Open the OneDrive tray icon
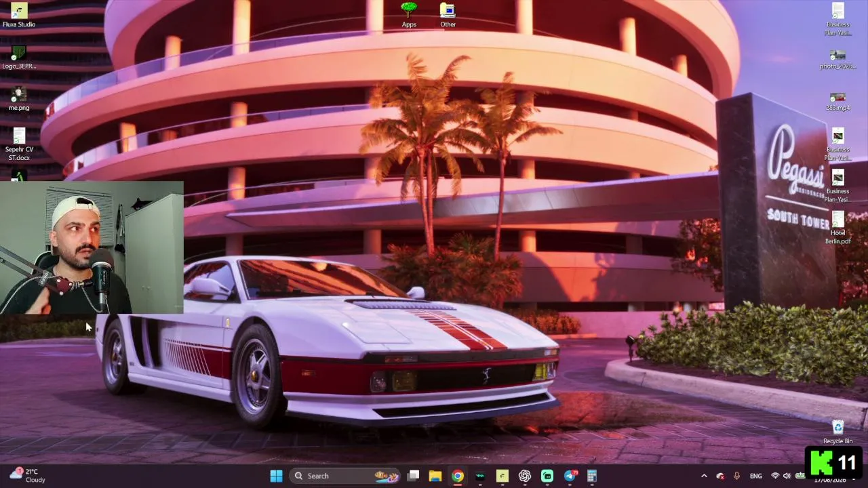 click(x=720, y=476)
